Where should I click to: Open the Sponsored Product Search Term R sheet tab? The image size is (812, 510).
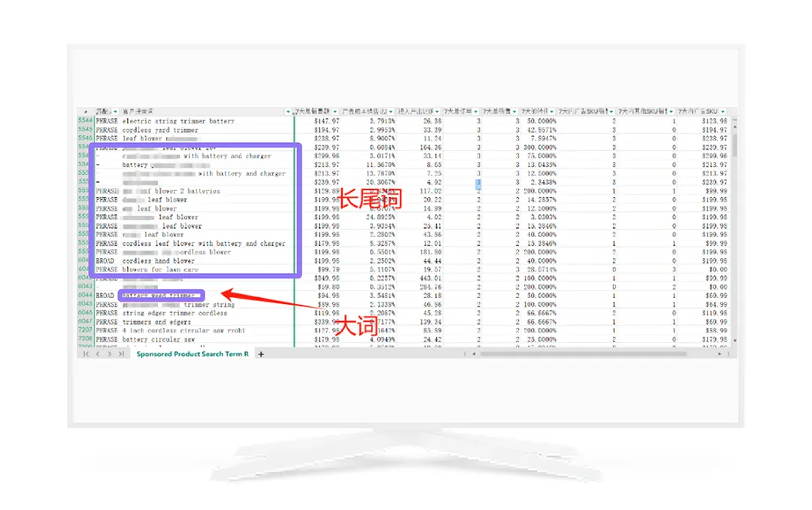click(x=192, y=354)
